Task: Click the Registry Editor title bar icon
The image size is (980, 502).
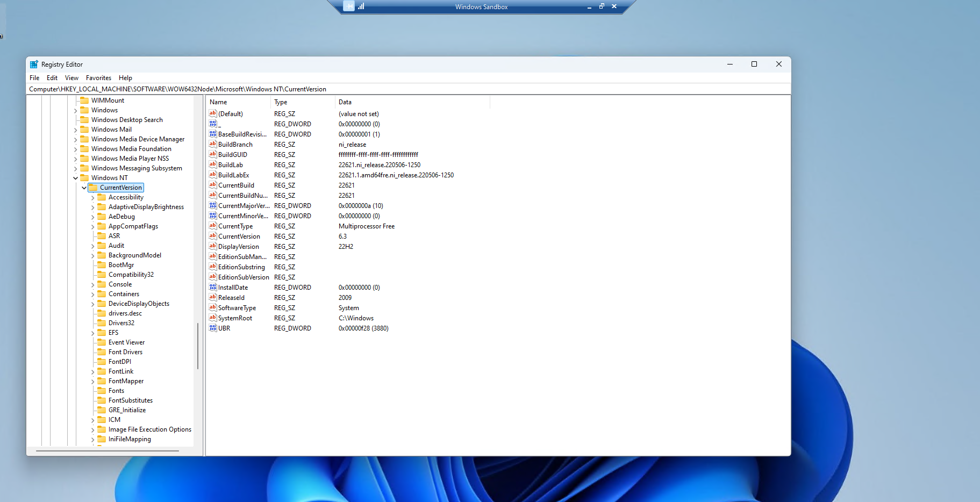Action: click(34, 64)
